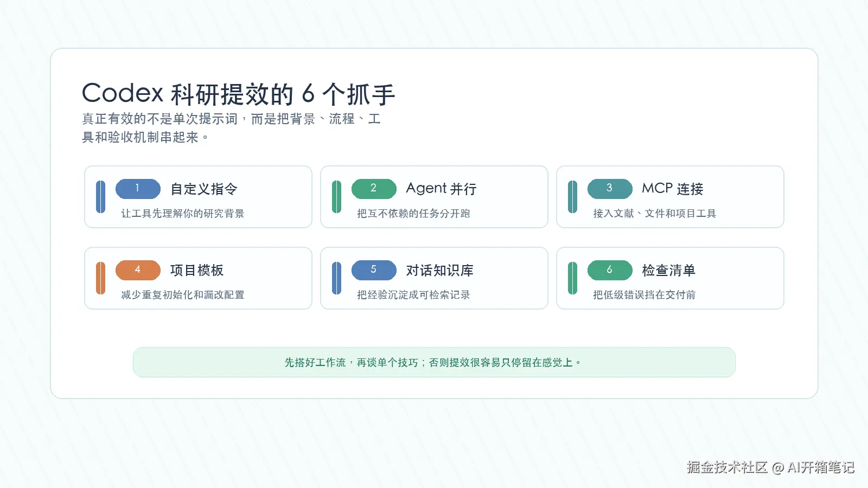Click the text 把低级错误挡在交付前
Viewport: 868px width, 488px height.
[x=644, y=295]
